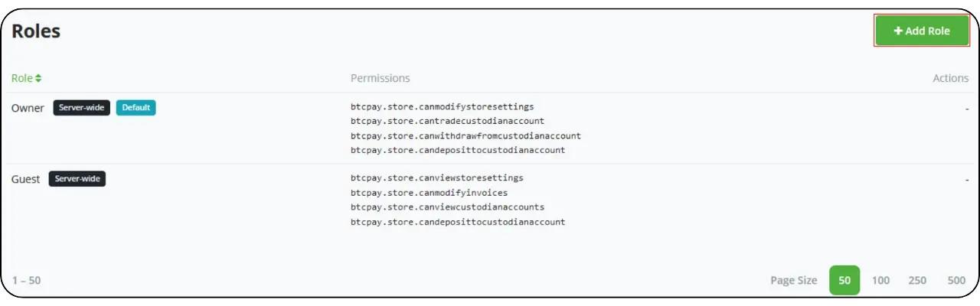Click the Roles page heading
This screenshot has width=980, height=306.
36,31
